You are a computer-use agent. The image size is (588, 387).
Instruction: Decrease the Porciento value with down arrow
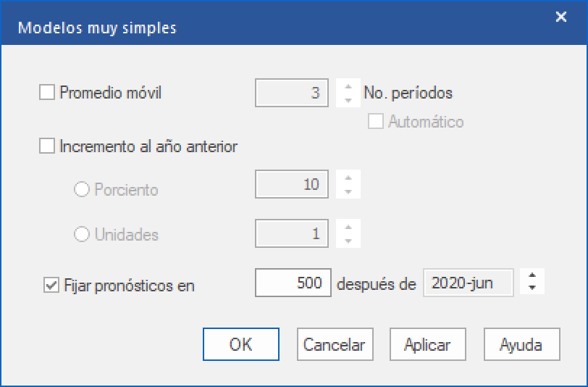tap(348, 191)
